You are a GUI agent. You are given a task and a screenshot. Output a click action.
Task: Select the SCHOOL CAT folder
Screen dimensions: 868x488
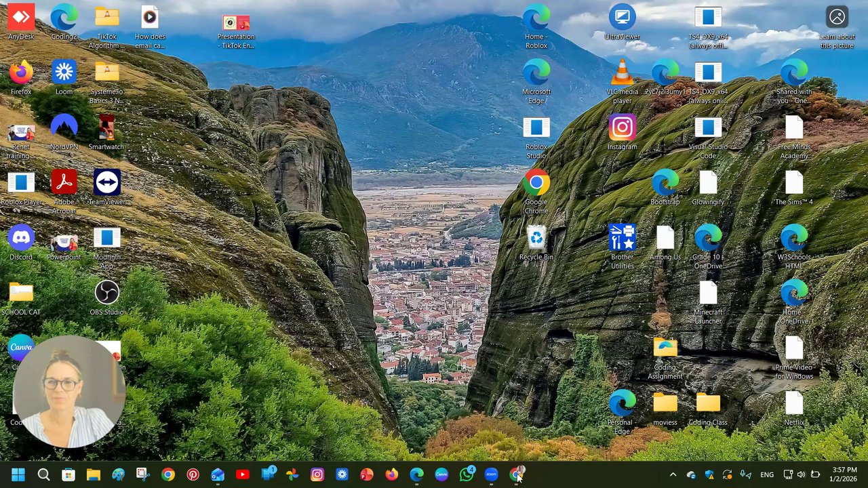[21, 298]
